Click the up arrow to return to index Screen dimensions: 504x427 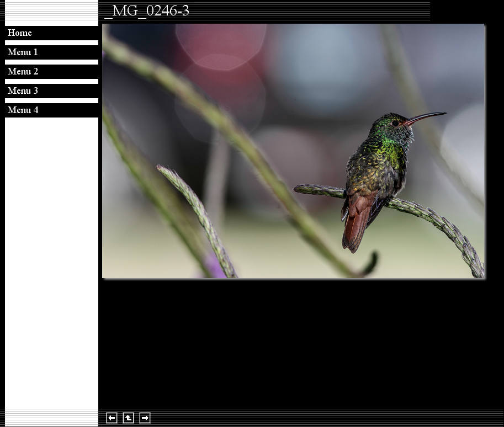[x=128, y=418]
